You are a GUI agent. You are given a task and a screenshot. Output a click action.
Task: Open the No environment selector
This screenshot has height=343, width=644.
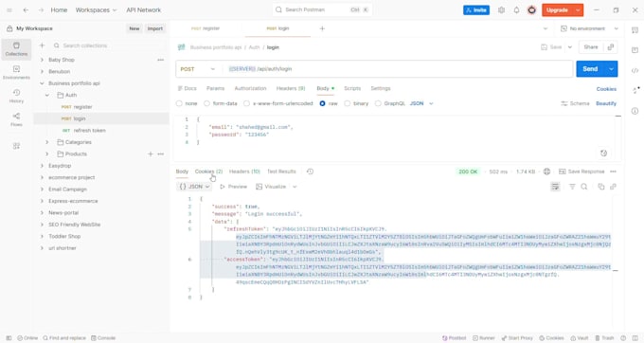[589, 28]
